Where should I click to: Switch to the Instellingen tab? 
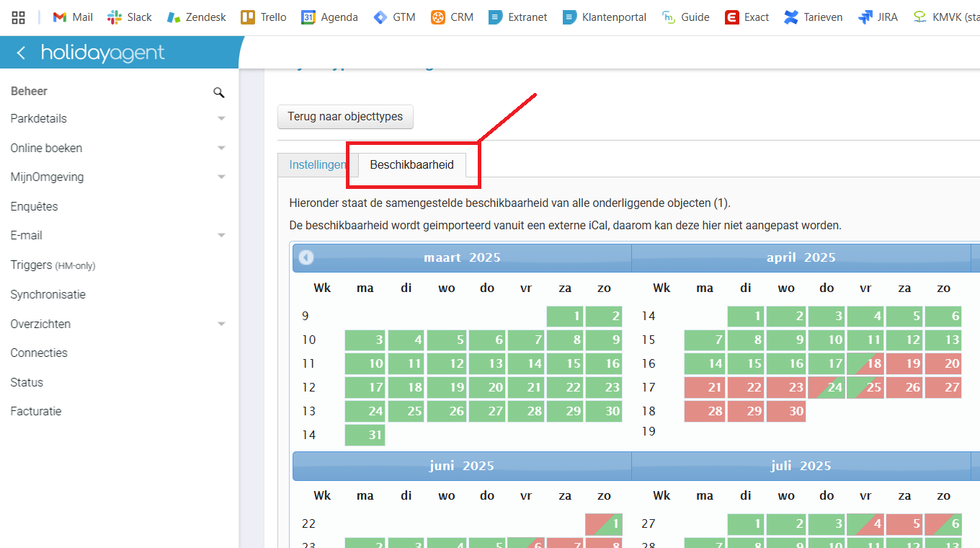(x=317, y=165)
